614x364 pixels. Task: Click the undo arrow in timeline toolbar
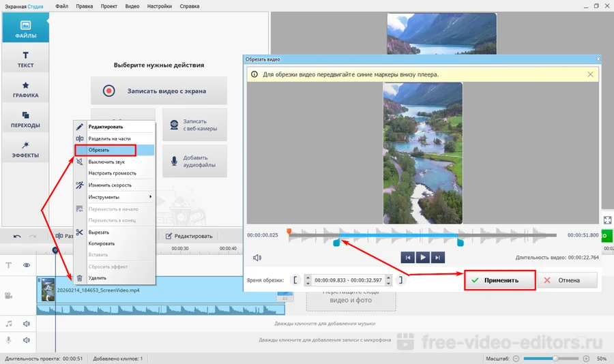point(17,237)
